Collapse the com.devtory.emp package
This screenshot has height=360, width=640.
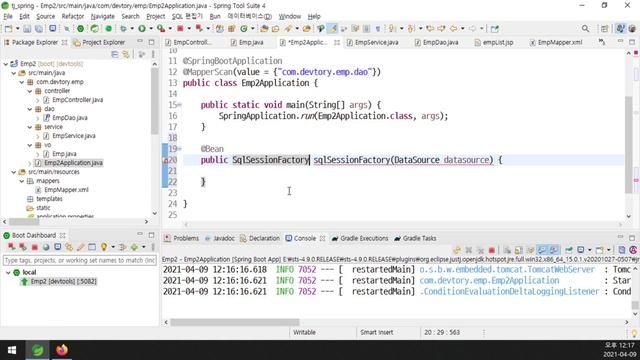[x=22, y=82]
